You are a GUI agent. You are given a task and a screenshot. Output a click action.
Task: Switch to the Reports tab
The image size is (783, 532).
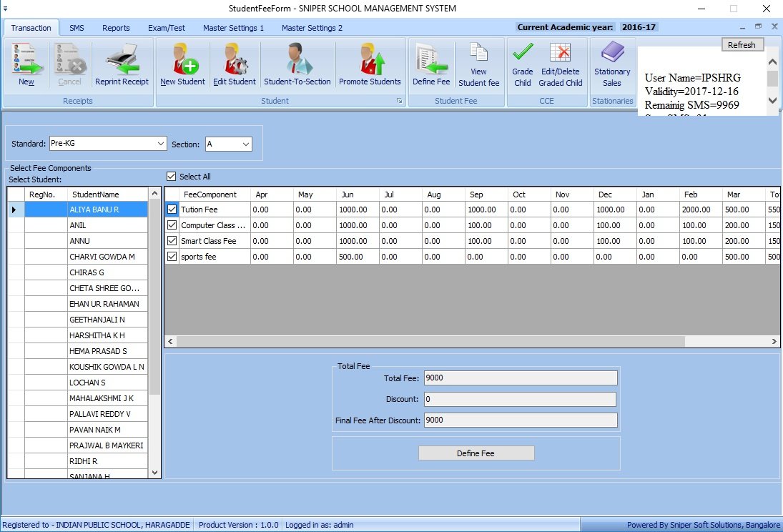[x=116, y=28]
